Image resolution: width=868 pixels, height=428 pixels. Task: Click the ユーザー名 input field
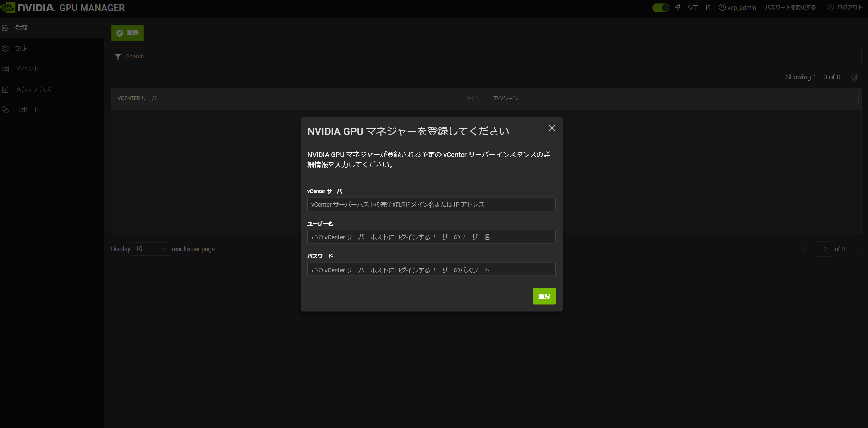431,237
